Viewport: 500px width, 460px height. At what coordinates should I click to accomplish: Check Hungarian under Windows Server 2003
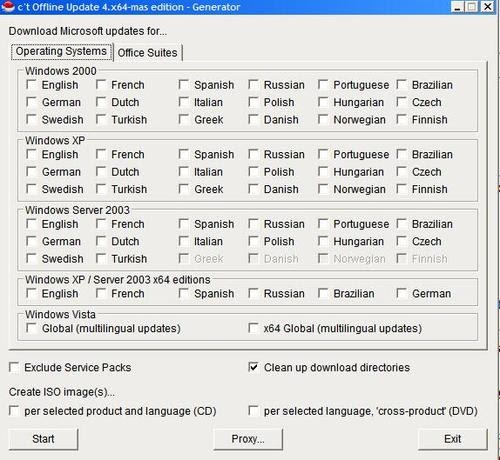click(x=323, y=241)
